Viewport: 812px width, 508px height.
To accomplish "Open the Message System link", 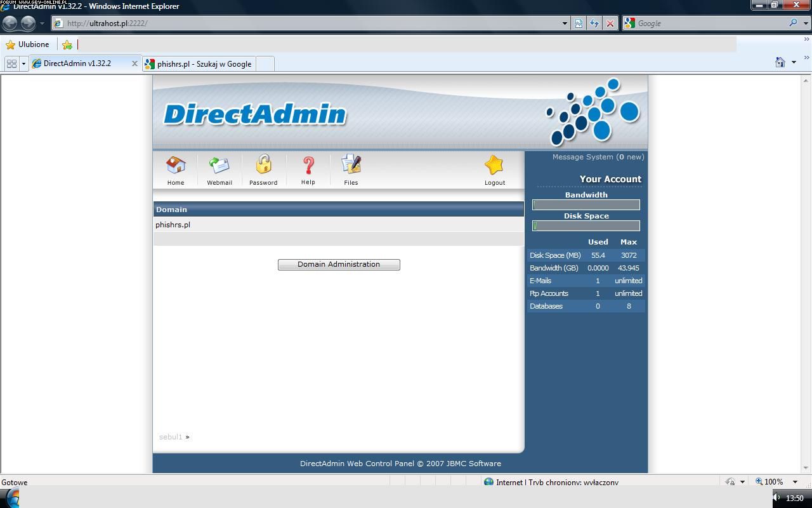I will [x=598, y=157].
